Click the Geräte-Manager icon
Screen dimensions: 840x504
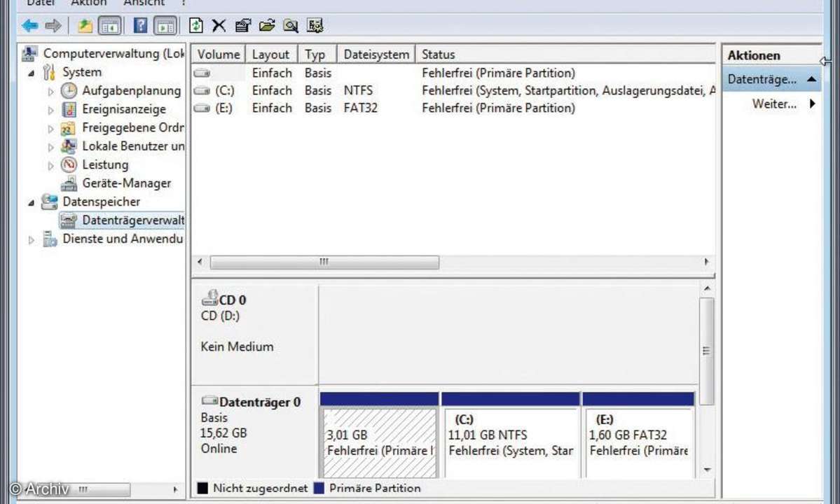coord(69,183)
